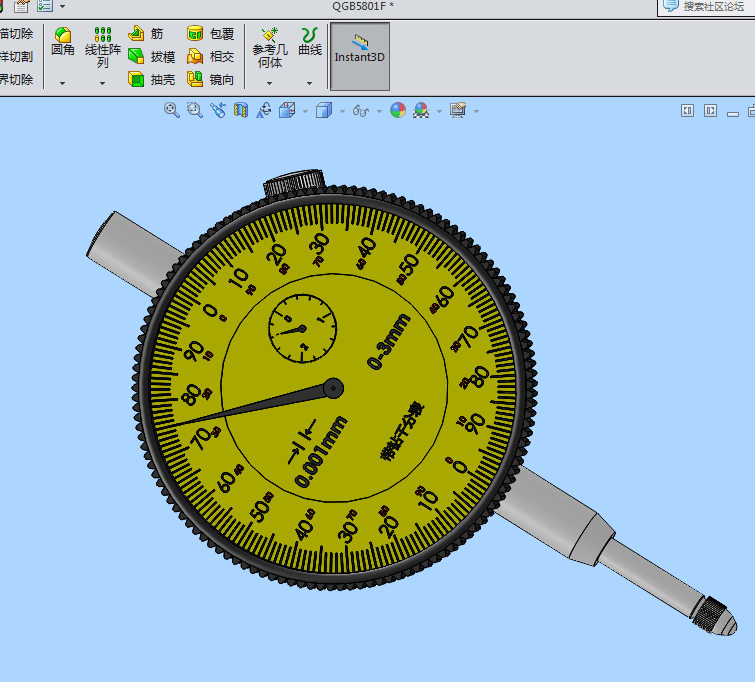Expand the 参考几何体 dropdown arrow
The height and width of the screenshot is (682, 755).
click(270, 83)
